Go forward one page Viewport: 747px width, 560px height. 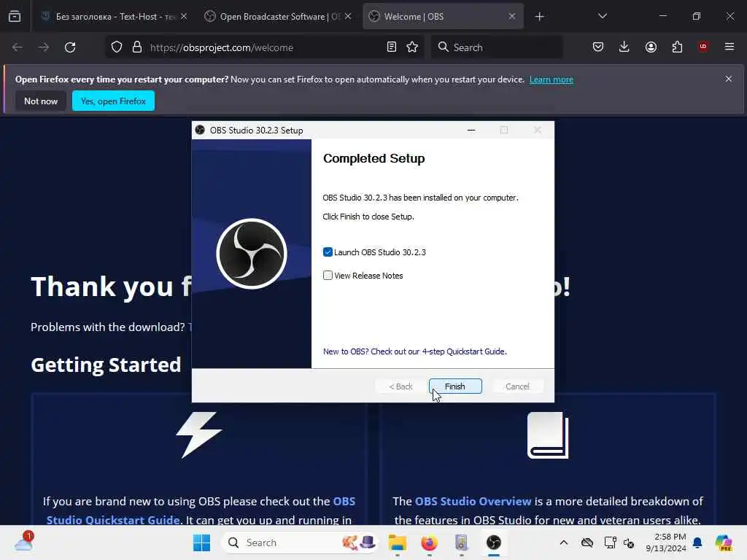(44, 47)
